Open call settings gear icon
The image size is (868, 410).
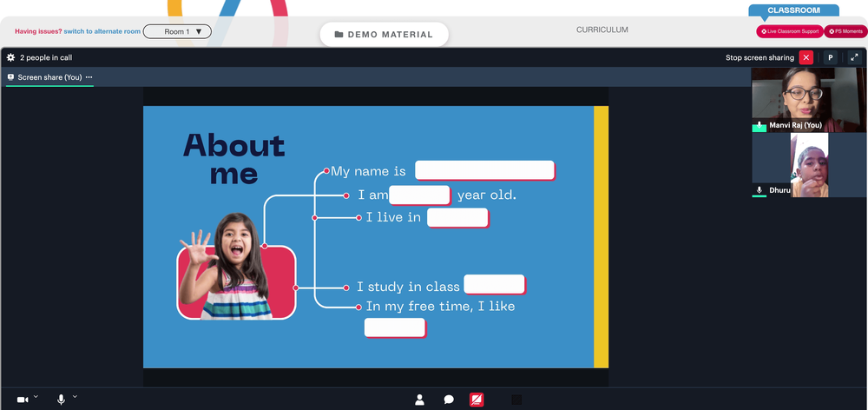coord(10,57)
